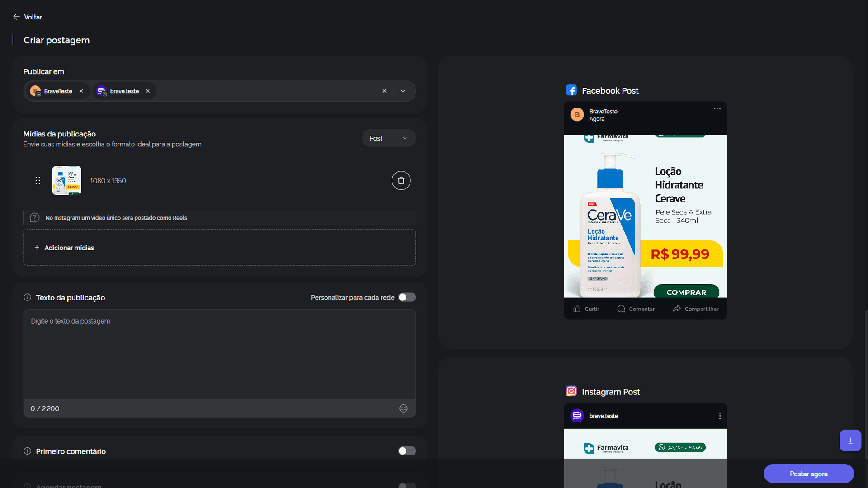Viewport: 868px width, 488px height.
Task: Click the uploaded media thumbnail
Action: click(x=67, y=181)
